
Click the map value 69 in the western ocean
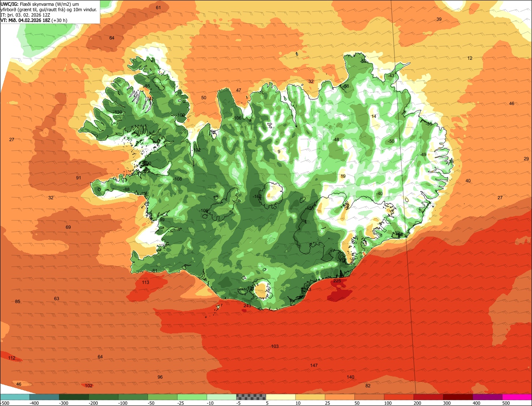(68, 227)
